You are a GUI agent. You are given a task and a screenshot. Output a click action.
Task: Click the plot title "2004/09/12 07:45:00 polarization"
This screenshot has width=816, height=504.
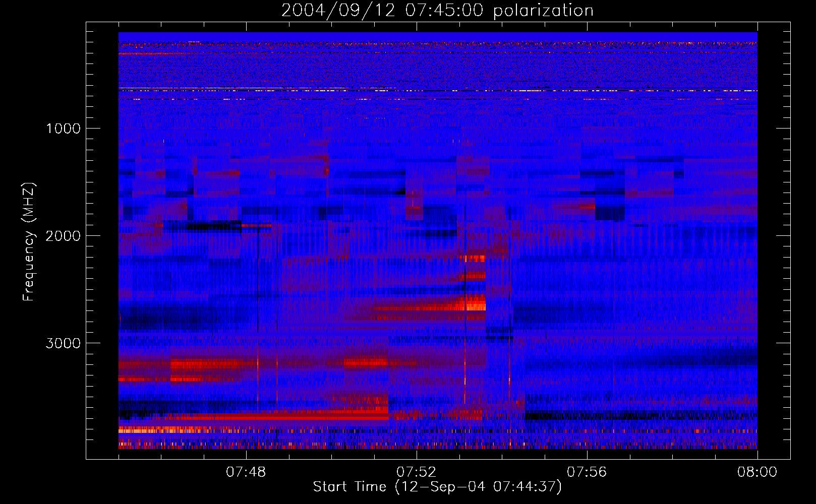[x=437, y=11]
